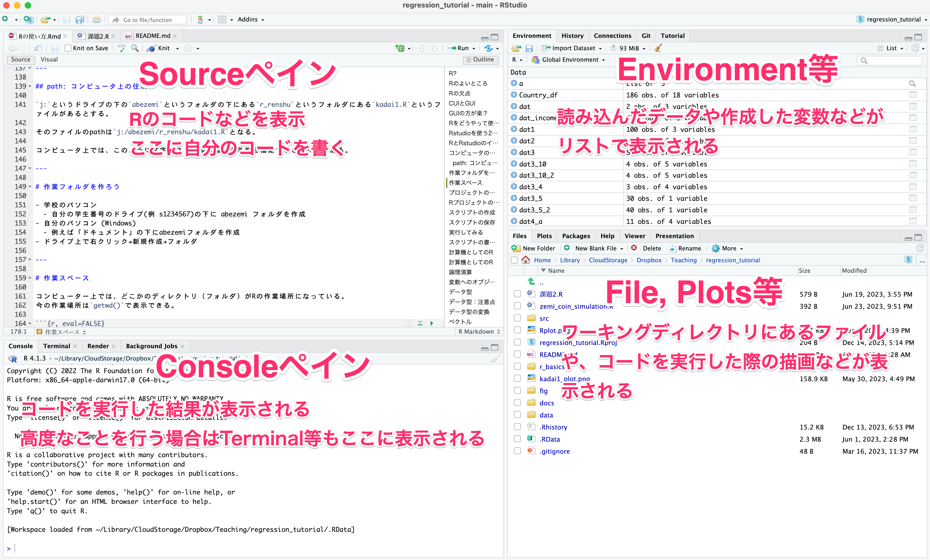Click the Open File folder icon

(45, 19)
